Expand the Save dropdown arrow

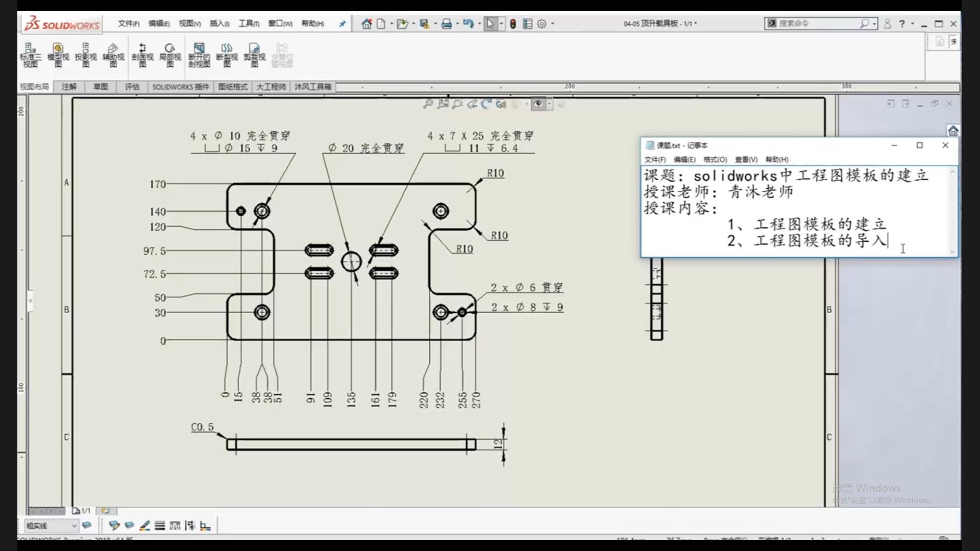pyautogui.click(x=435, y=23)
